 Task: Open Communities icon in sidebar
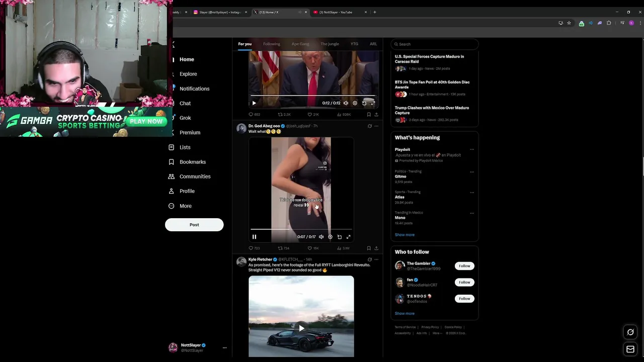(171, 176)
